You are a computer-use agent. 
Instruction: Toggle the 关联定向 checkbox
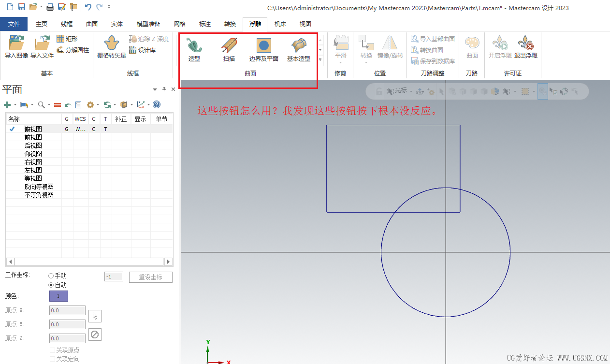(52, 359)
